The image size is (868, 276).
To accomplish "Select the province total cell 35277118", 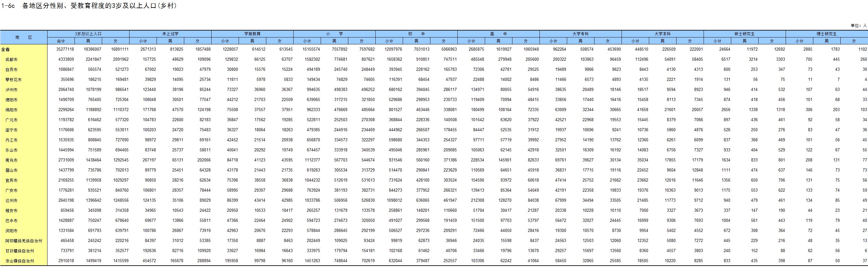I will (65, 49).
